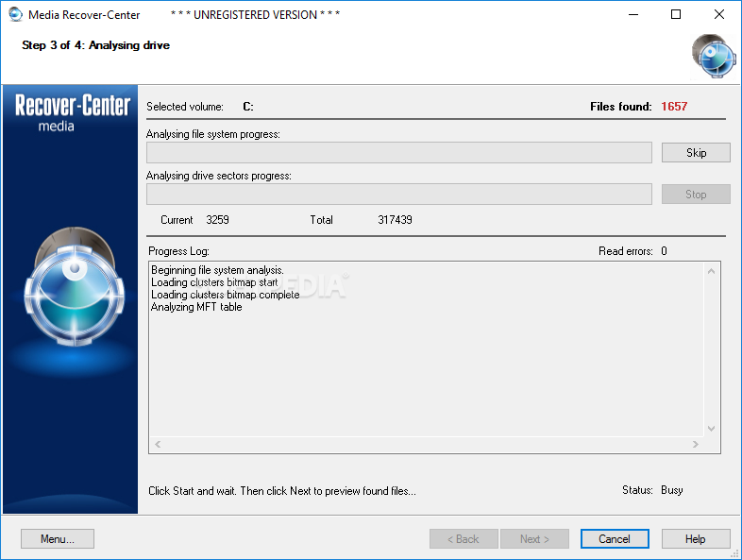This screenshot has height=560, width=742.
Task: Click the Stop button
Action: tap(696, 195)
